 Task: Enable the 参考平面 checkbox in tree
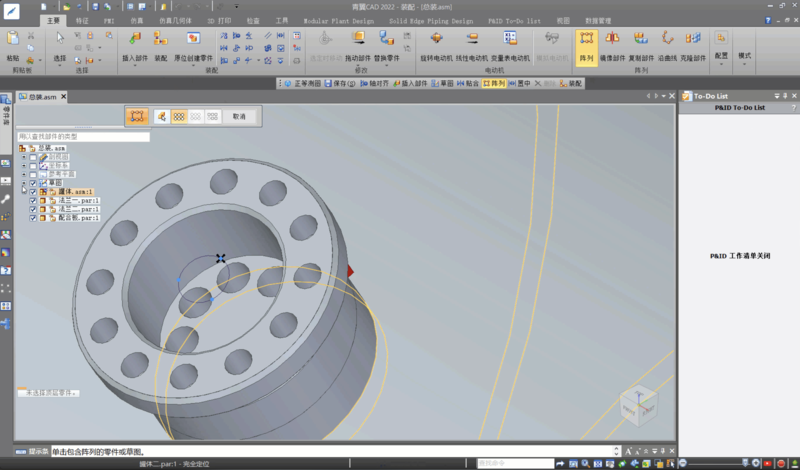click(x=33, y=174)
